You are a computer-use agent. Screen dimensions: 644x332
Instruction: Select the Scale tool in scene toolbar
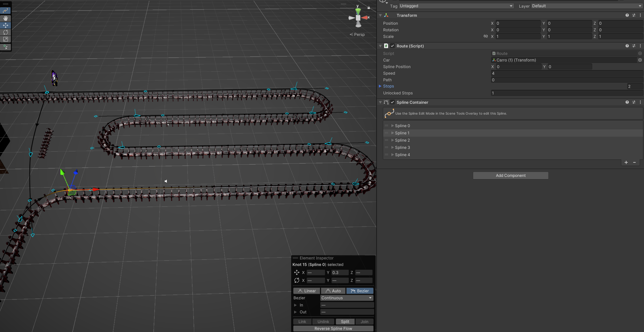(x=6, y=39)
